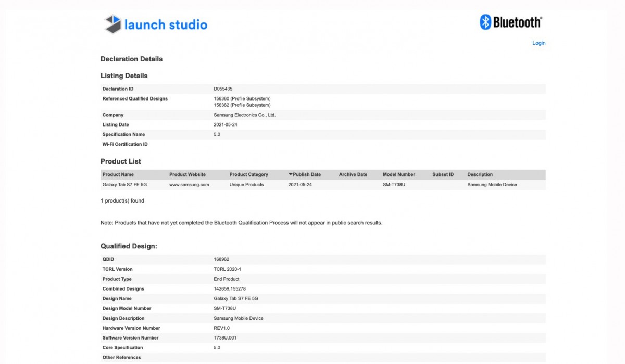Click the Bluetooth logo

pos(511,22)
